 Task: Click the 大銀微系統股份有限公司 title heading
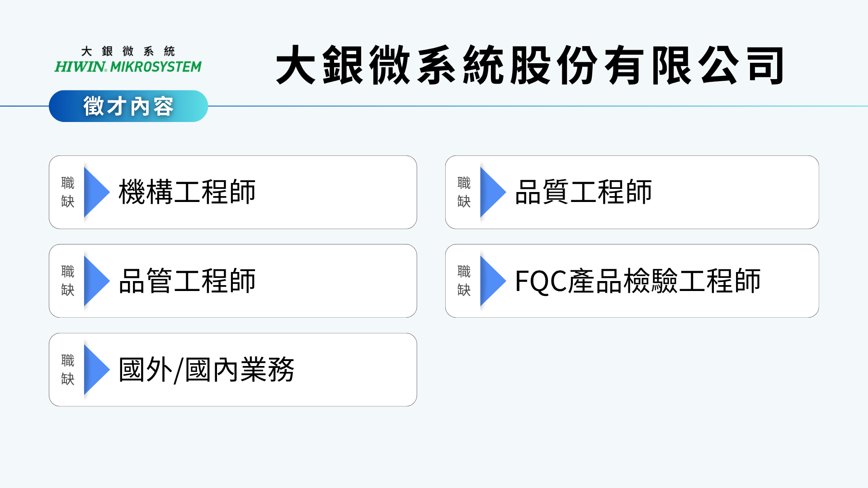pyautogui.click(x=530, y=66)
